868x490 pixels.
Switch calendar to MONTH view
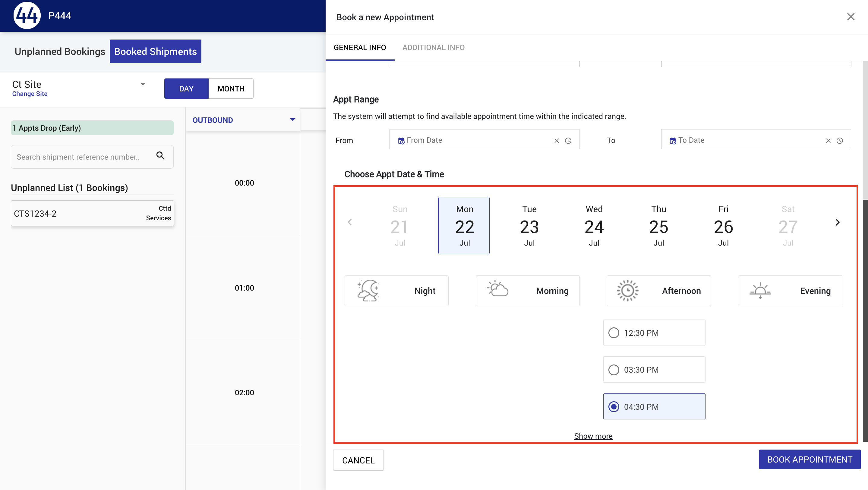[x=231, y=89]
